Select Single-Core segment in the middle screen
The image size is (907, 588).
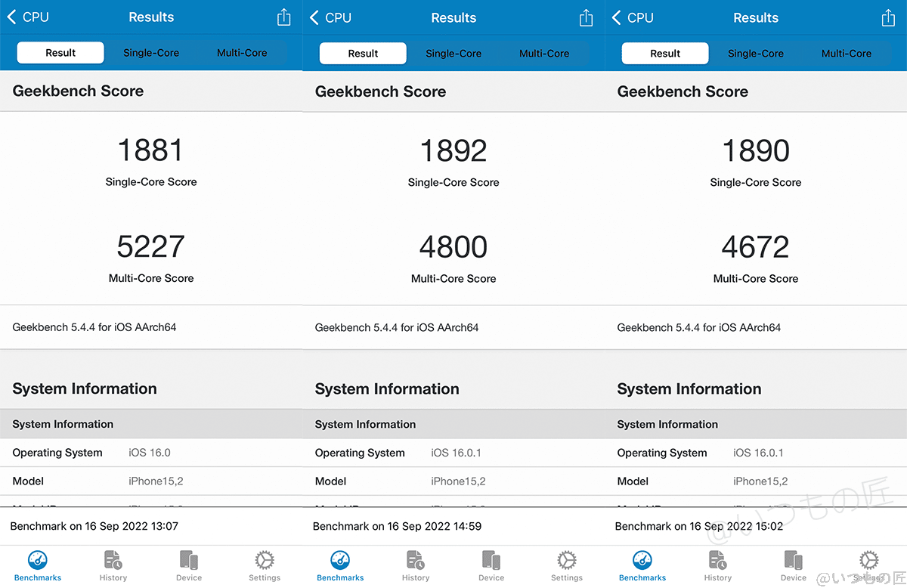453,53
